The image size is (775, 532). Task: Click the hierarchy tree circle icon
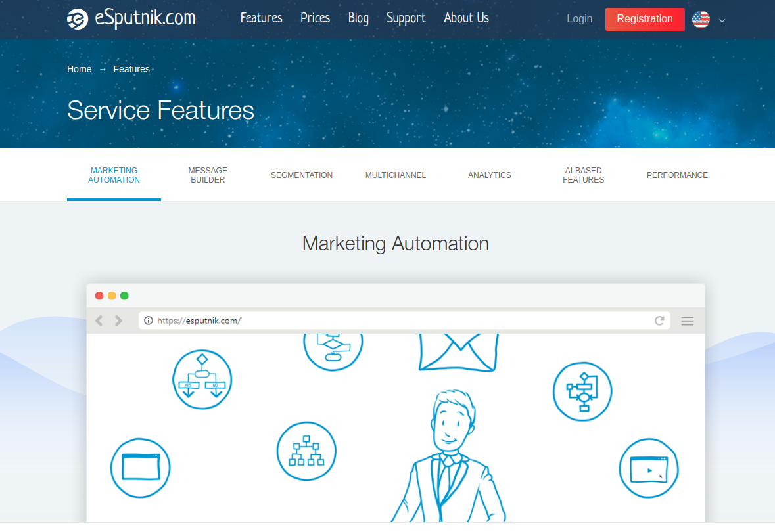[306, 451]
